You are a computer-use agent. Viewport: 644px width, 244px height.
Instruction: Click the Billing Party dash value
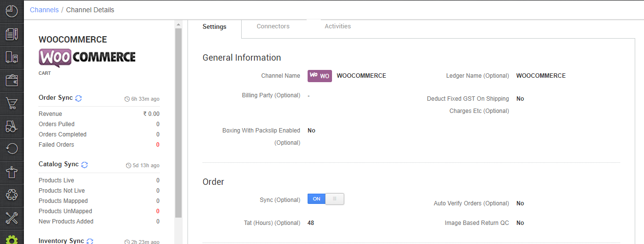[309, 96]
